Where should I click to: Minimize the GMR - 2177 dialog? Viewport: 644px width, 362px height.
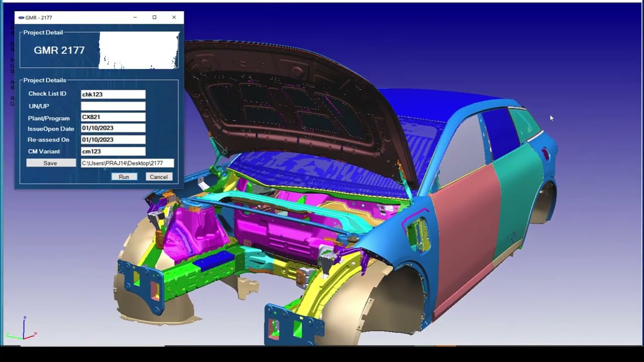point(135,17)
